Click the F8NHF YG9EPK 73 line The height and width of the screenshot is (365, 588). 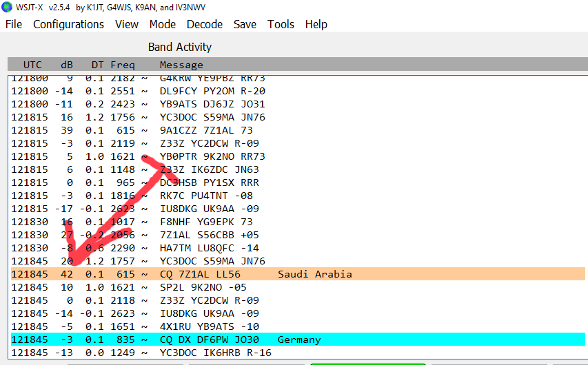point(206,222)
